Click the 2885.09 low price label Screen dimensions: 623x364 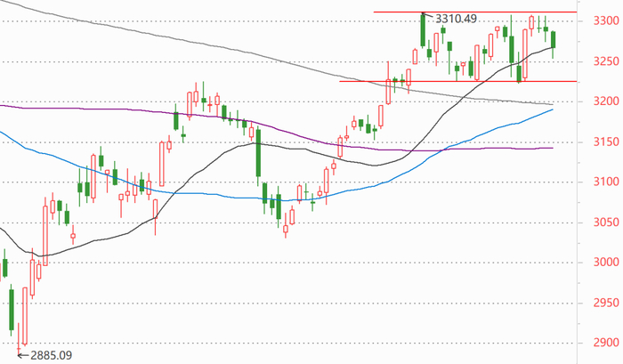point(52,355)
